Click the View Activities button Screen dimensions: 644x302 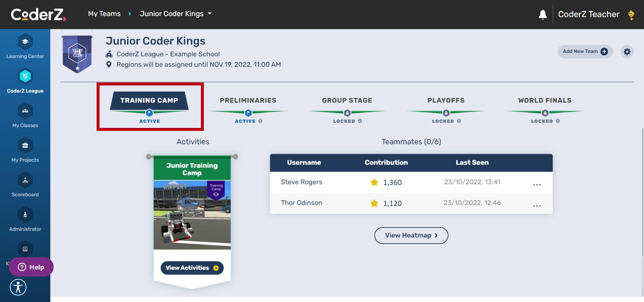click(192, 268)
